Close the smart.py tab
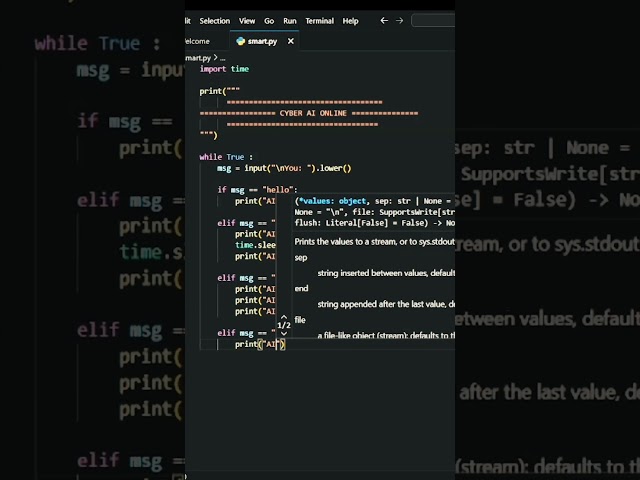Screen dimensions: 640x480 [x=291, y=41]
